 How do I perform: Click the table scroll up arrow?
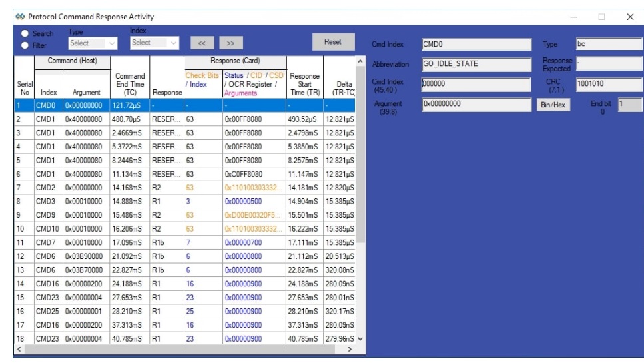[x=360, y=61]
